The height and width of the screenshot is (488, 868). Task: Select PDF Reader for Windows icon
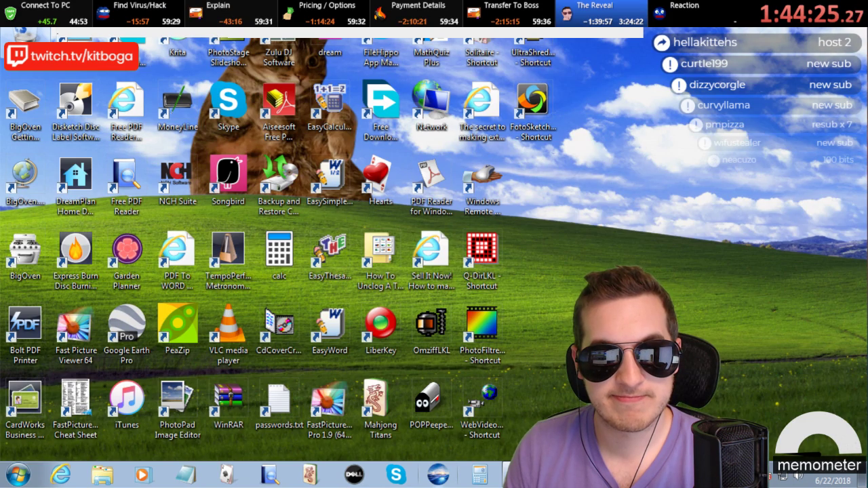click(431, 186)
